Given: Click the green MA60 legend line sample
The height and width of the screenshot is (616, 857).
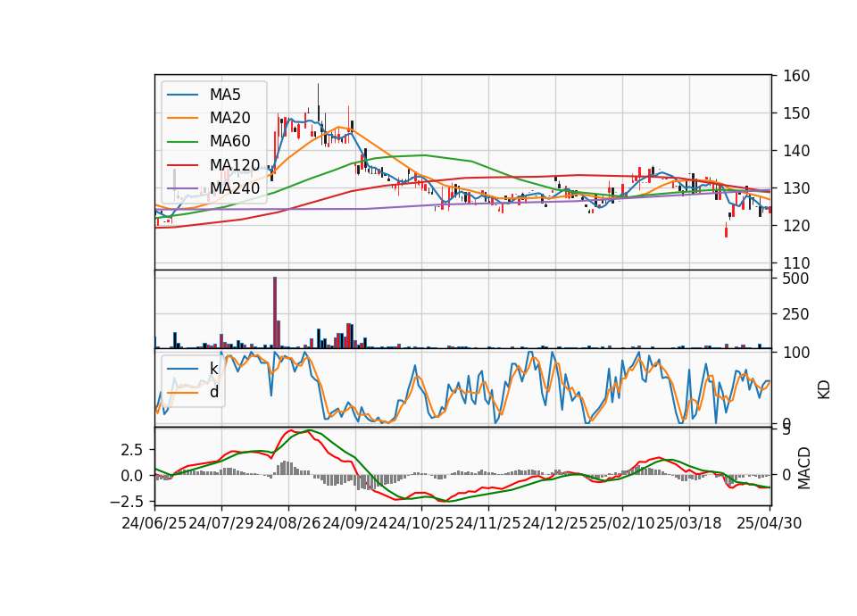Looking at the screenshot, I should coord(182,142).
